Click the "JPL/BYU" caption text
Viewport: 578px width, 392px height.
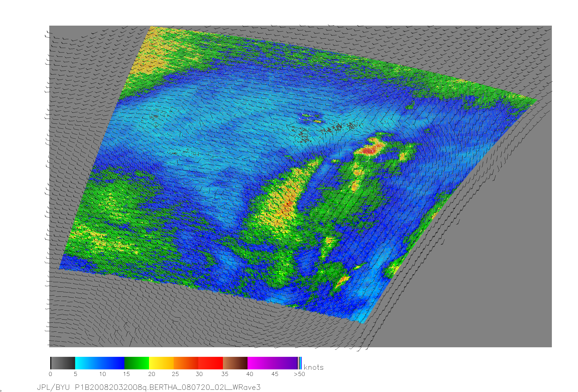point(53,387)
